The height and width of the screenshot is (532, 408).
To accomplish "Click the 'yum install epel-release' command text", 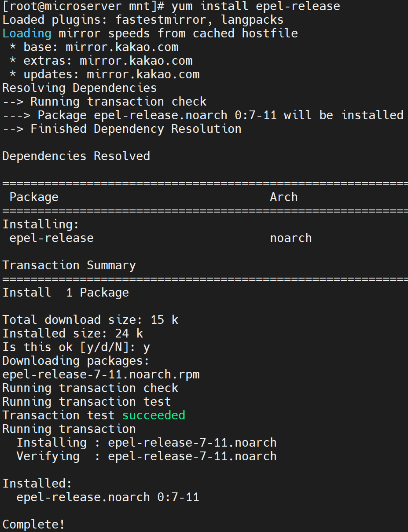I will [256, 7].
